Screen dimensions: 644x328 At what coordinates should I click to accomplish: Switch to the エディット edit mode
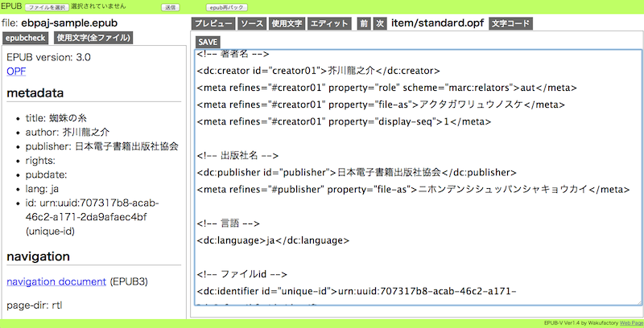[x=330, y=24]
